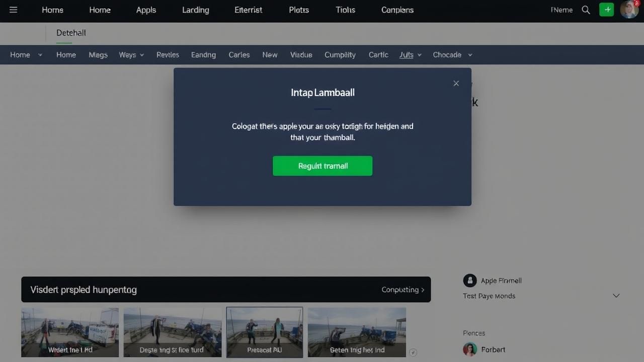
Task: Open the Juls dropdown menu
Action: coord(410,55)
